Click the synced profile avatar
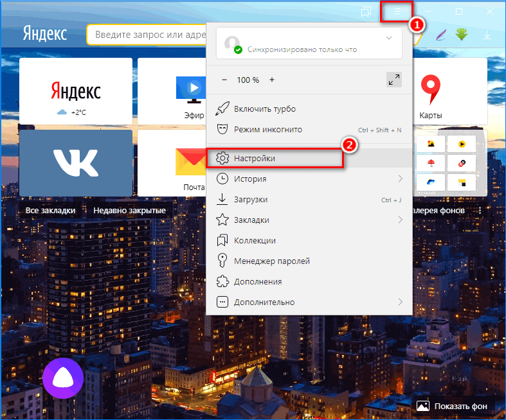The height and width of the screenshot is (420, 506). pos(232,44)
